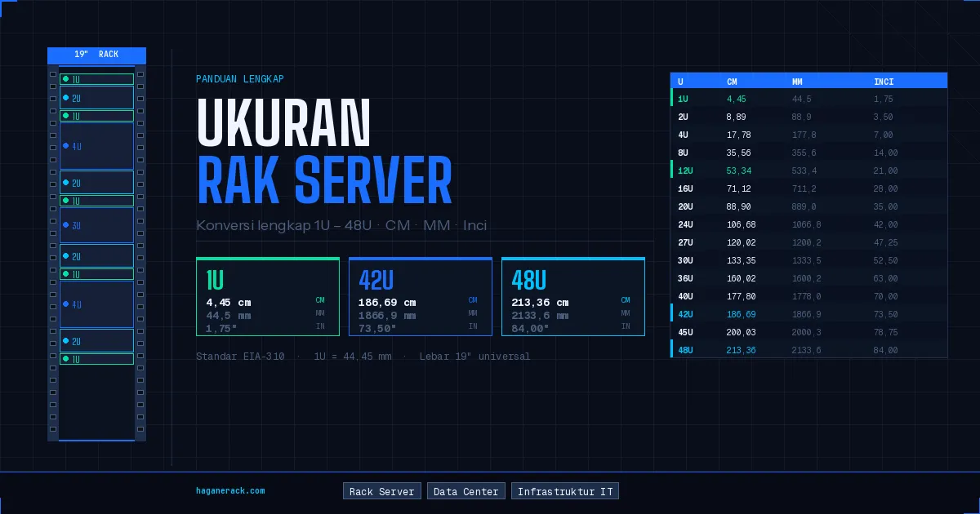Click the INCI column header in the table

[884, 82]
